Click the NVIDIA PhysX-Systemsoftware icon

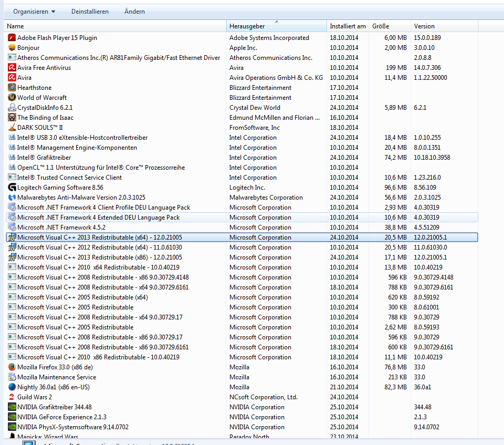[x=12, y=427]
